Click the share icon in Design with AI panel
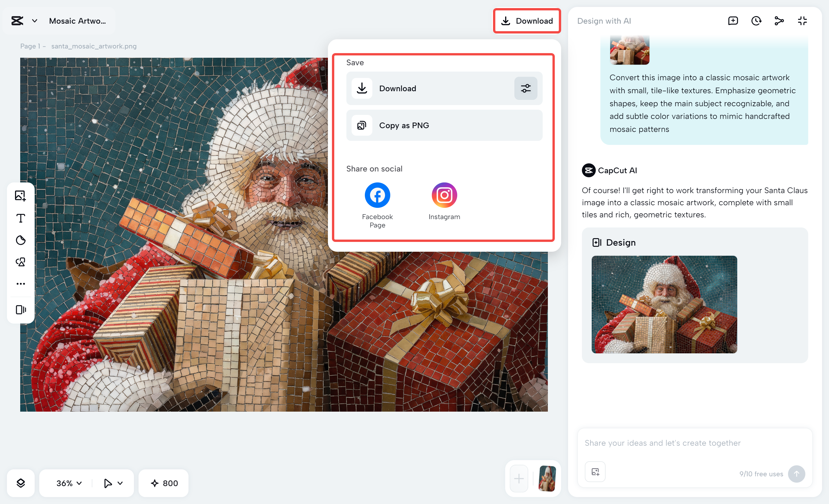The width and height of the screenshot is (829, 504). (779, 20)
